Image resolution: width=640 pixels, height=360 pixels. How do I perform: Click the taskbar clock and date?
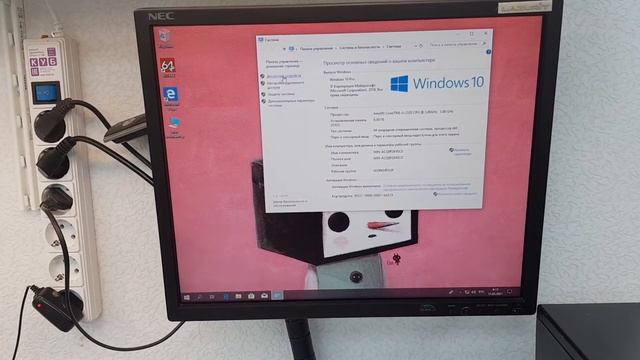click(x=496, y=291)
